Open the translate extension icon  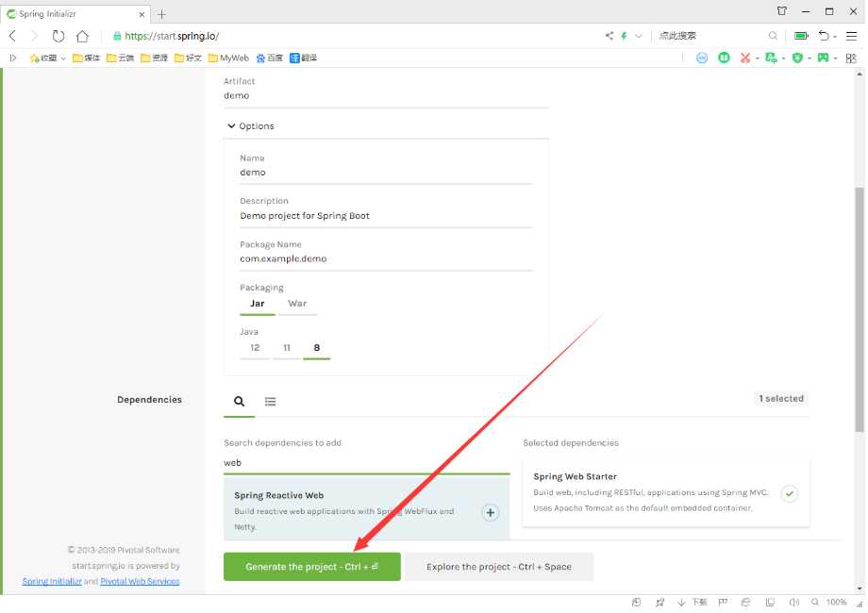pyautogui.click(x=771, y=58)
